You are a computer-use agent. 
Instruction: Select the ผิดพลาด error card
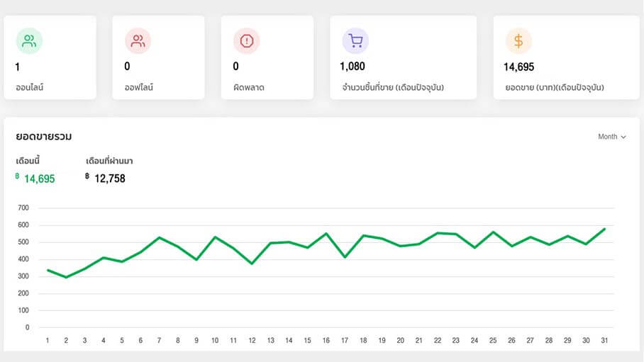[267, 57]
